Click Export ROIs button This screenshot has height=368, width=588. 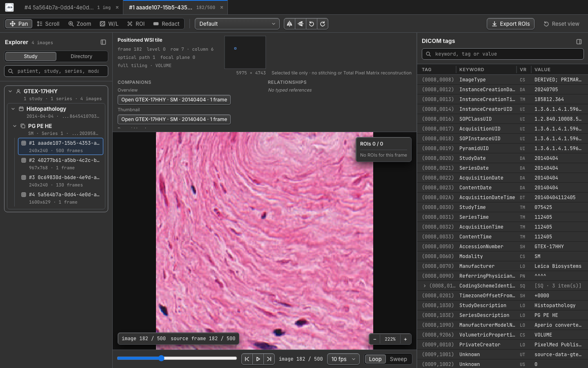pyautogui.click(x=510, y=24)
